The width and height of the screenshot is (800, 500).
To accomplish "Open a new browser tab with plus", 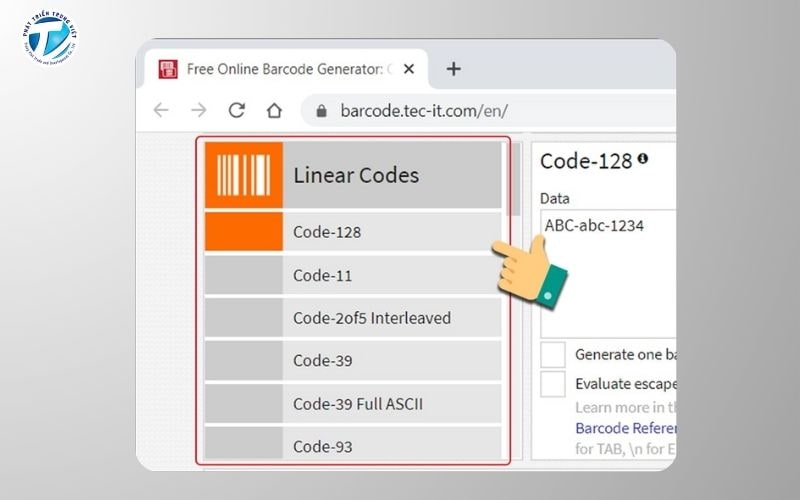I will pyautogui.click(x=453, y=69).
